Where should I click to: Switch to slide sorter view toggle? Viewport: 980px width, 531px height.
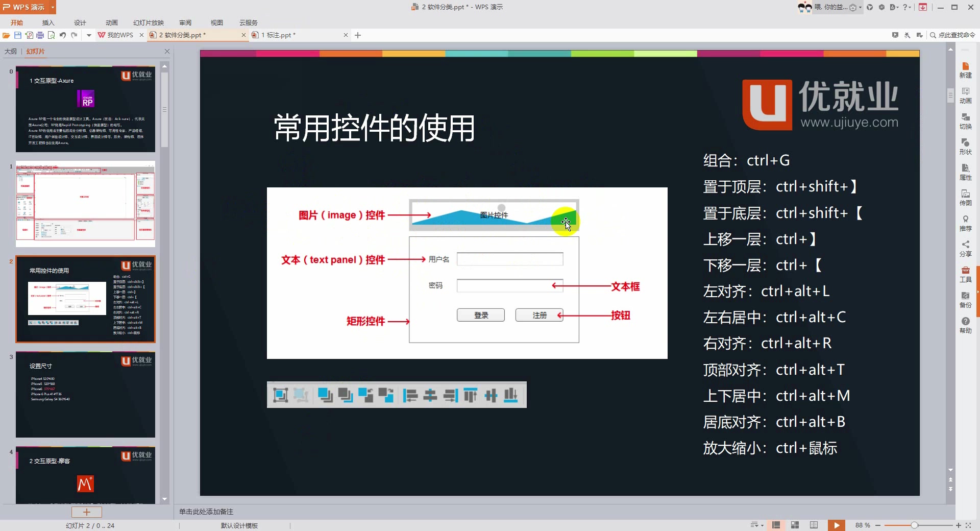pos(795,525)
